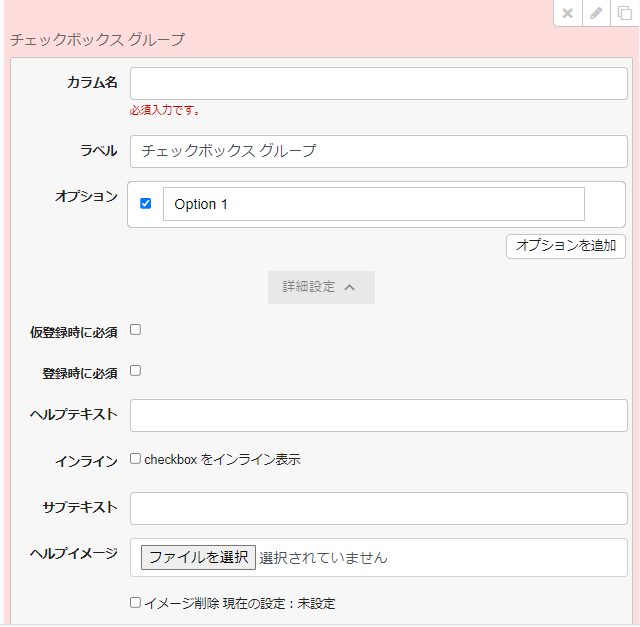Click the copy field icon
The height and width of the screenshot is (627, 640).
pyautogui.click(x=625, y=13)
